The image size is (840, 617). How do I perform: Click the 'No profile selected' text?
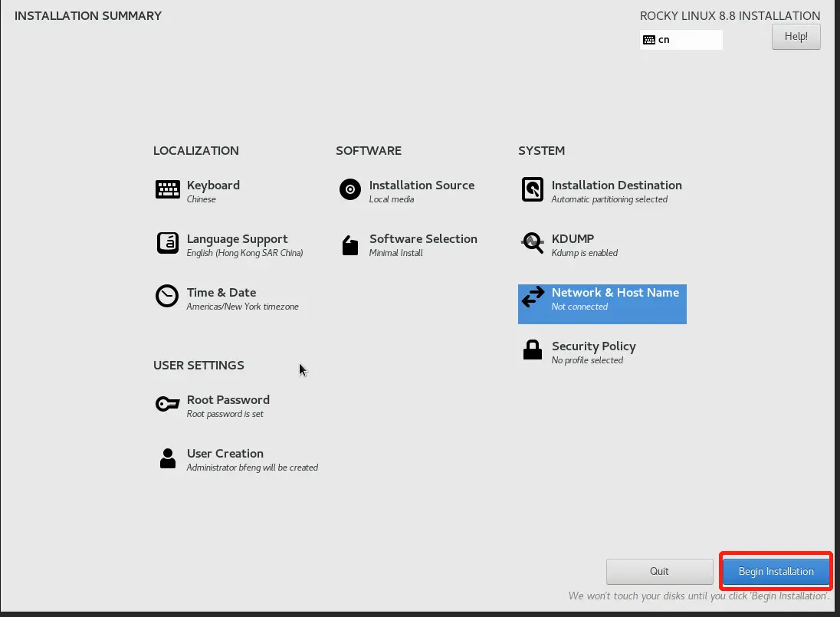(x=587, y=360)
